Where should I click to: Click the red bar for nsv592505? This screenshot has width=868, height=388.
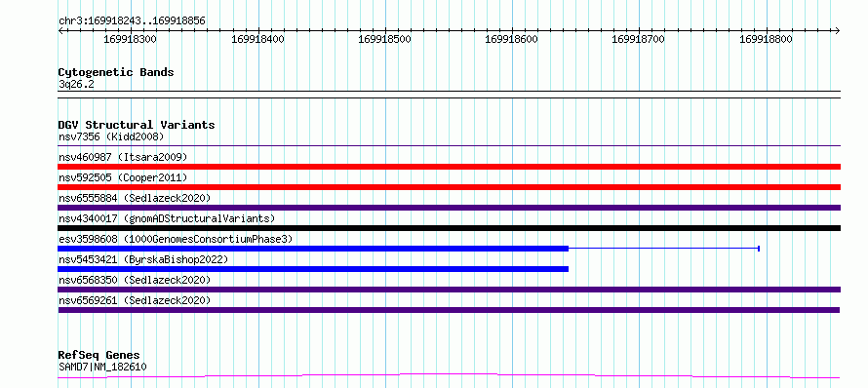click(449, 187)
